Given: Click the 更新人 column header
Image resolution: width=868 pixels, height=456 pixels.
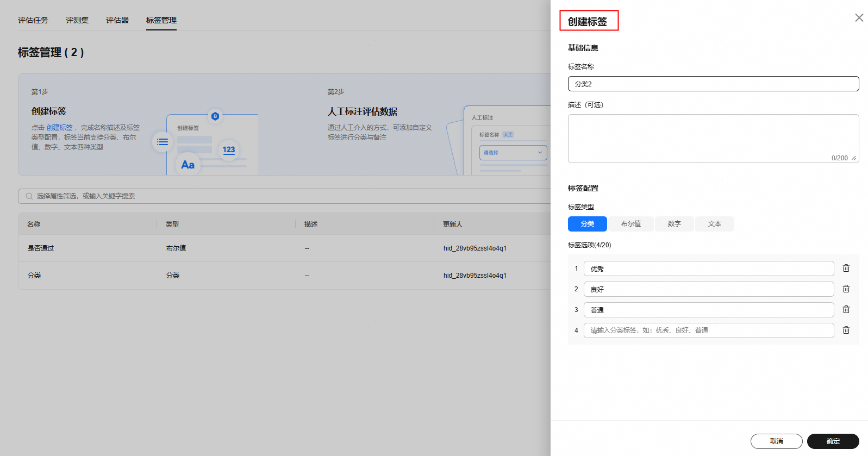Looking at the screenshot, I should 453,224.
